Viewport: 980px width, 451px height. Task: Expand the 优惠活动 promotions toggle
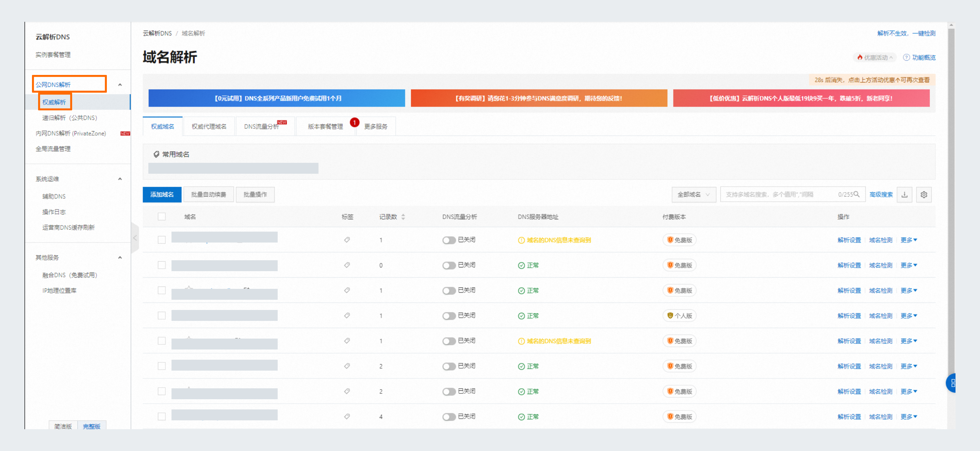[x=875, y=58]
